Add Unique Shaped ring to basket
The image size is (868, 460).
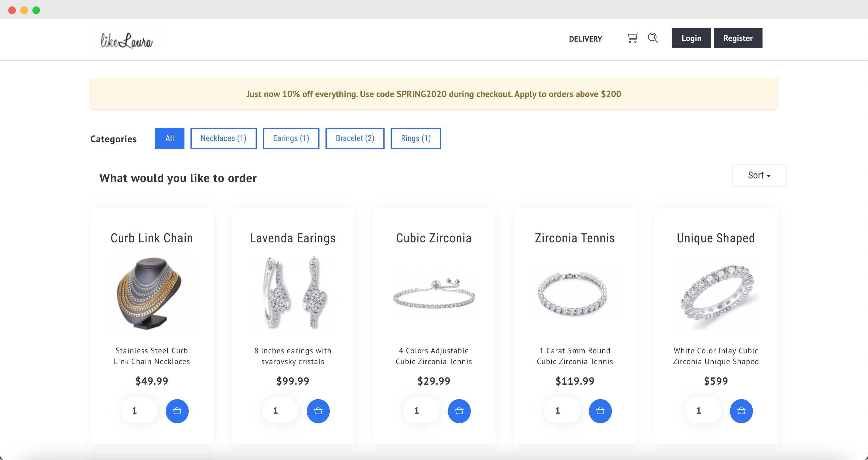741,411
